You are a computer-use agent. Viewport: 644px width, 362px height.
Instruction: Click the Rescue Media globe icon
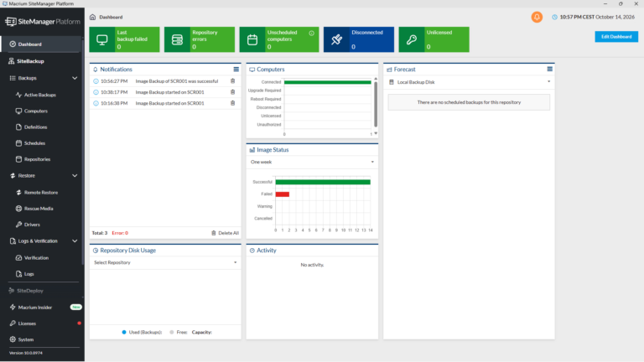[x=18, y=209]
